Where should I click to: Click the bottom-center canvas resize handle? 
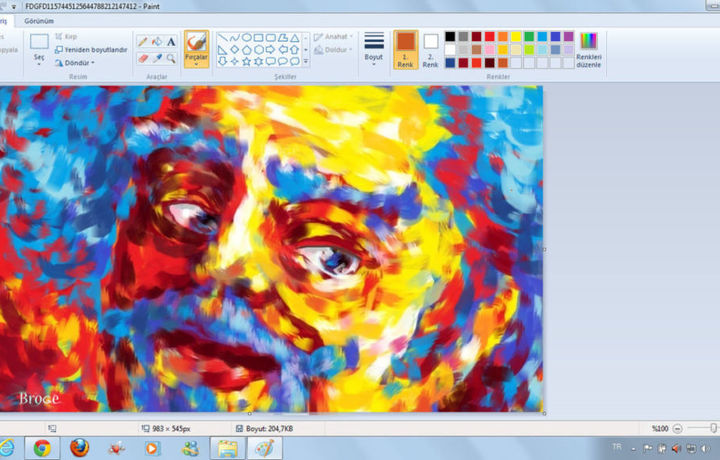tap(249, 413)
